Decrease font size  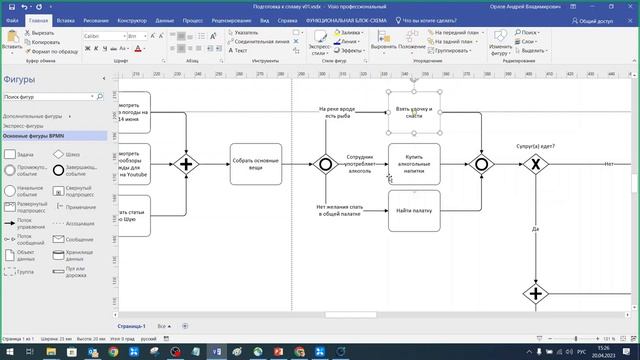click(x=161, y=36)
